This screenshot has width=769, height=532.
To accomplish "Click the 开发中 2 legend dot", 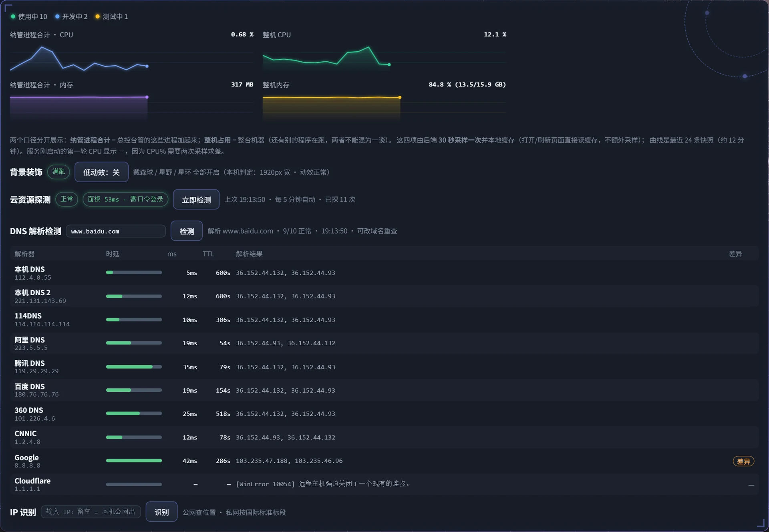I will pos(57,16).
